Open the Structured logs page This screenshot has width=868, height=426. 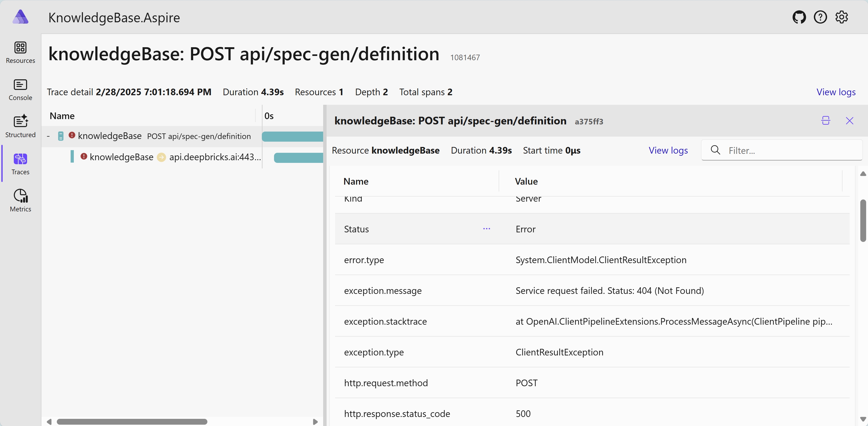20,127
